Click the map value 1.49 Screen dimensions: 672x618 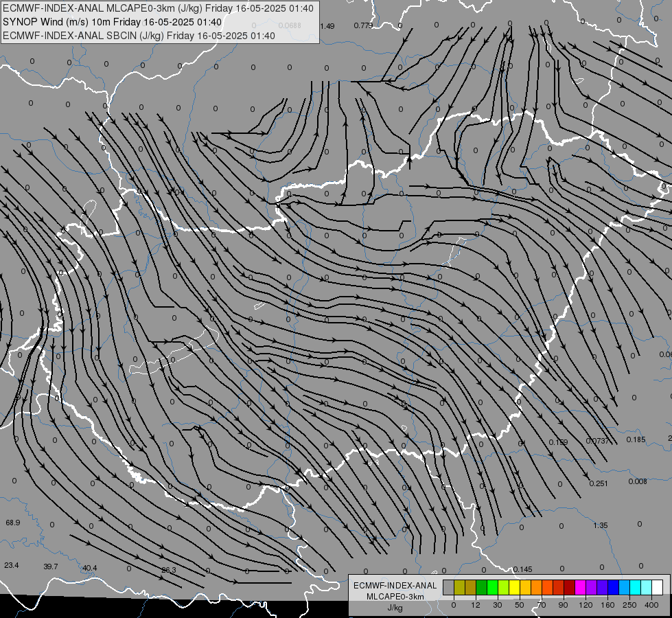click(327, 26)
